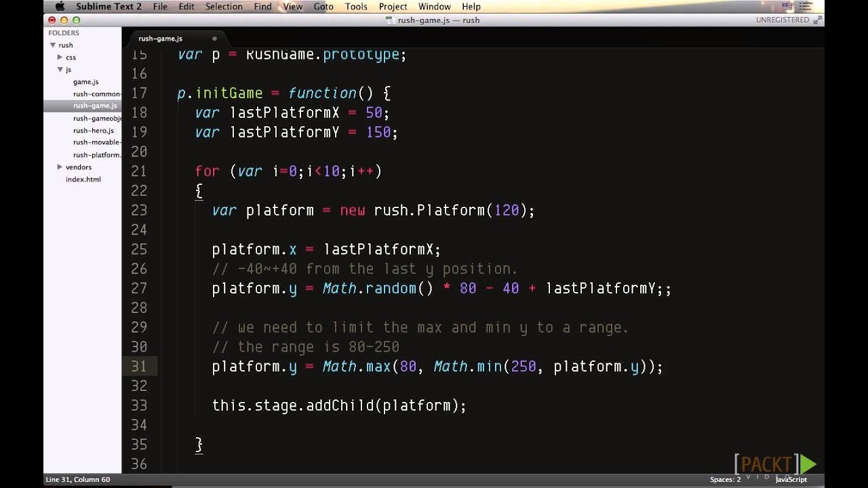Click line number 35 in the gutter

(x=139, y=444)
